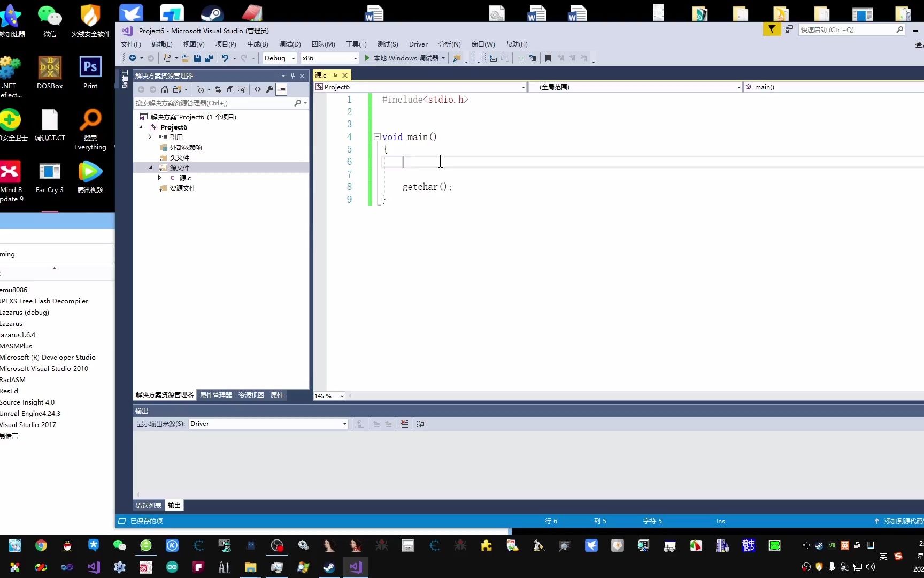Open the Driver menu
Viewport: 924px width, 578px height.
[418, 44]
